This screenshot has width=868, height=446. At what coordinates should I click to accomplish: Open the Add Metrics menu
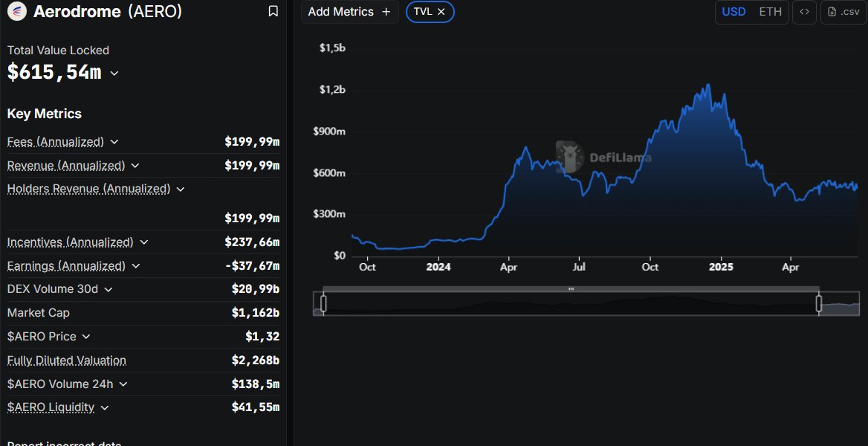tap(349, 12)
